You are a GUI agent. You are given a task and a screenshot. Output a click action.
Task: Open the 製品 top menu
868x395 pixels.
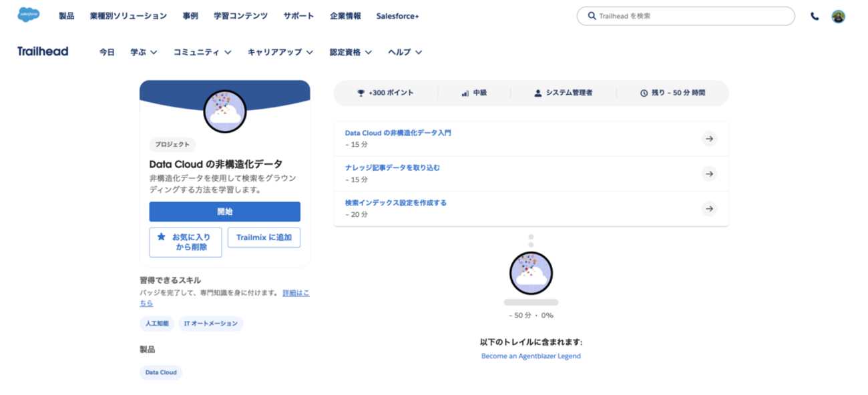tap(66, 16)
